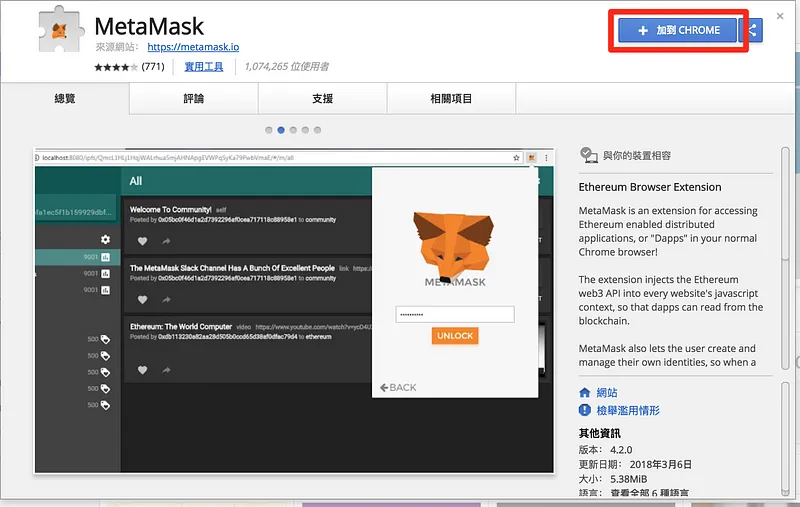Click the exclamation icon beside 檢舉濫用情形
The image size is (800, 507).
point(585,410)
